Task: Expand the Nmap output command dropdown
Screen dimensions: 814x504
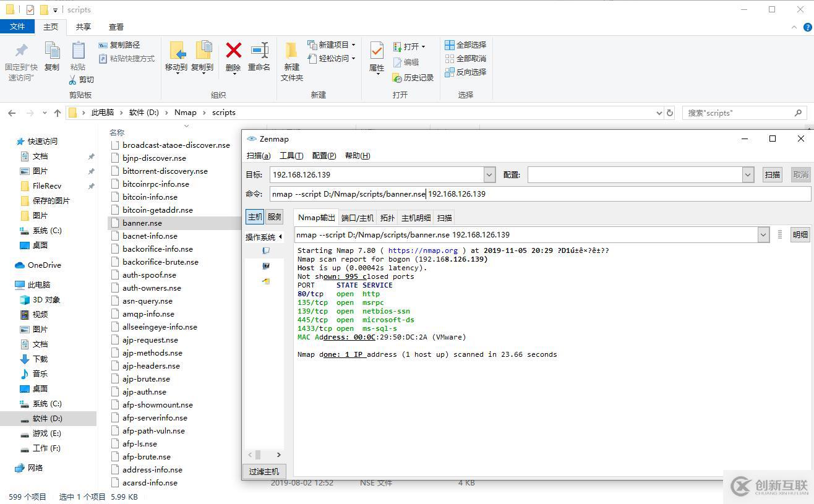Action: pyautogui.click(x=763, y=235)
